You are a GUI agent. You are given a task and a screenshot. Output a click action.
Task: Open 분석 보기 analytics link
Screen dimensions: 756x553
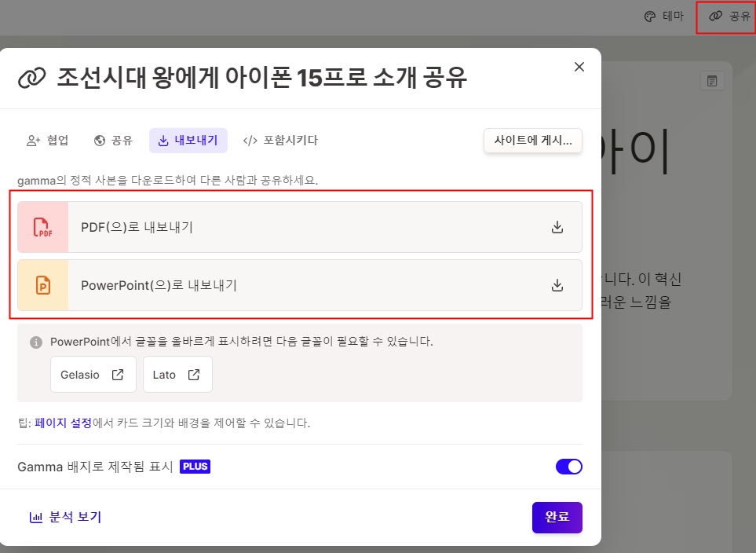tap(66, 518)
